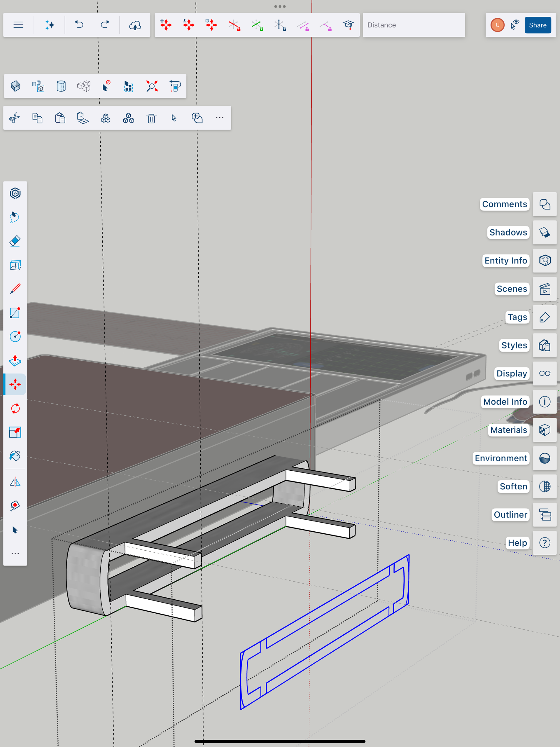The height and width of the screenshot is (747, 560).
Task: Click the Help label
Action: point(517,543)
